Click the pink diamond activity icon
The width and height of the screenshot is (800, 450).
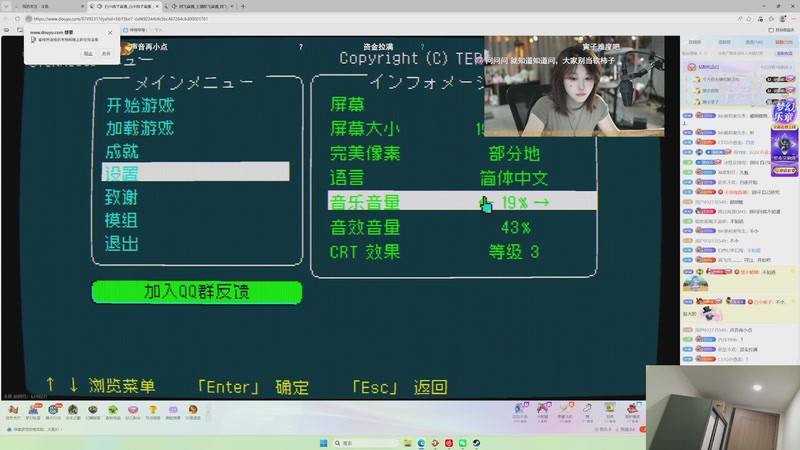pos(133,411)
